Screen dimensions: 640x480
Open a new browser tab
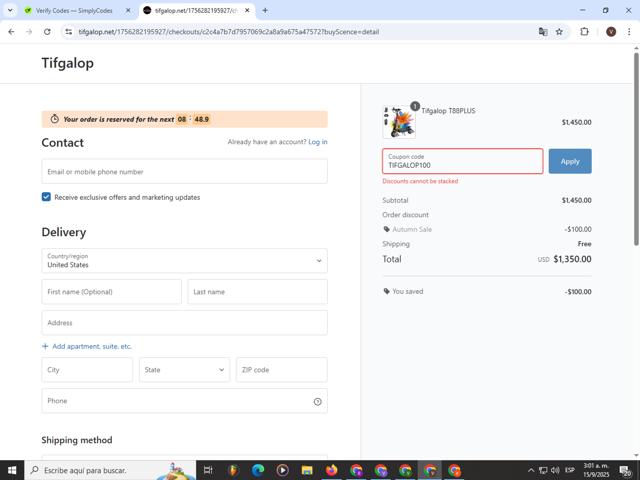click(265, 11)
